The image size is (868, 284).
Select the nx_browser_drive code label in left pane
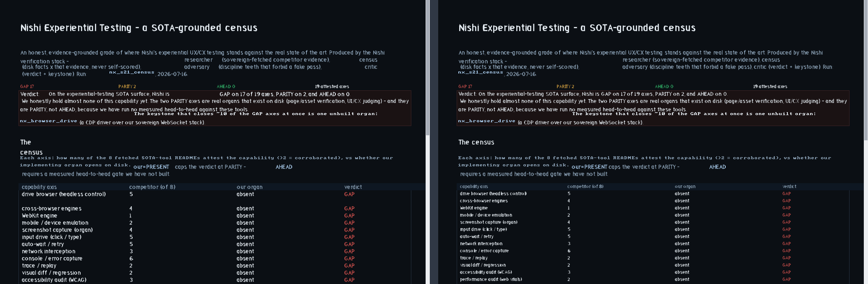(49, 121)
